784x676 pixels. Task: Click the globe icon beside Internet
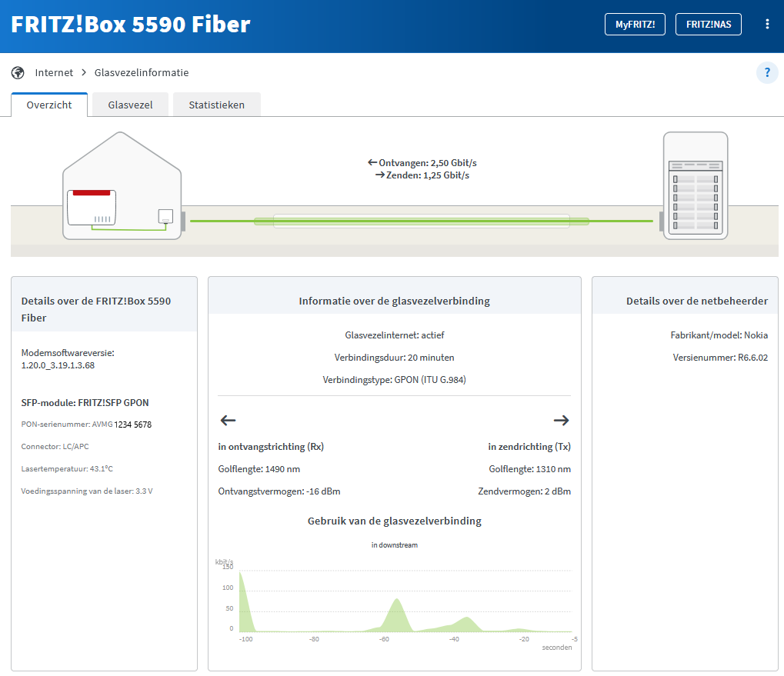point(18,73)
